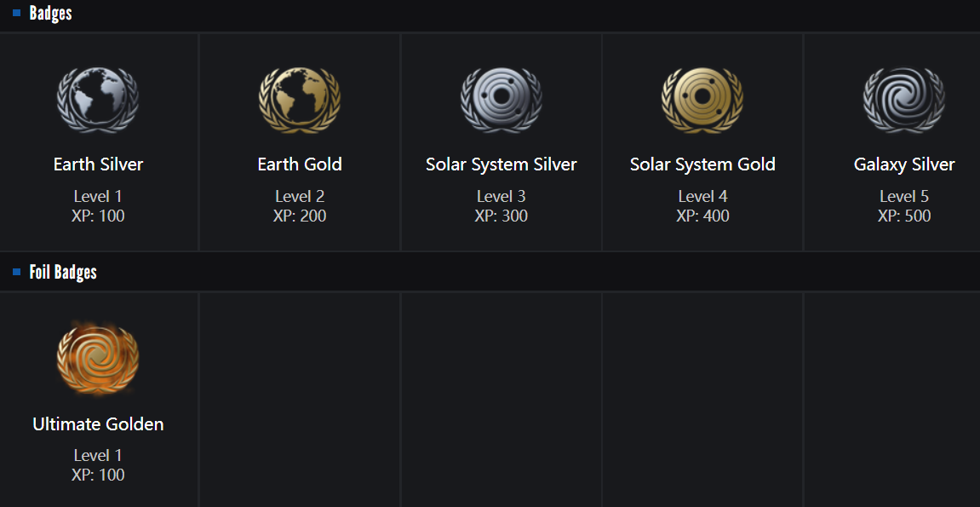Click the XP: 500 text under Galaxy Silver
The height and width of the screenshot is (507, 980).
coord(904,216)
